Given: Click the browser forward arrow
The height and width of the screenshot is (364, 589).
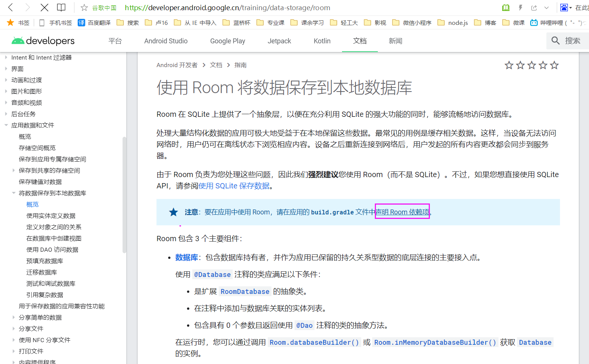Looking at the screenshot, I should [27, 7].
